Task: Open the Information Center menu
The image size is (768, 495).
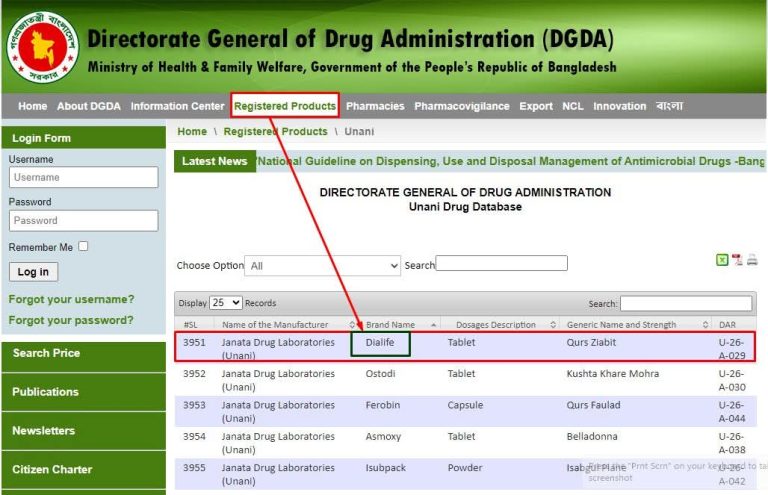Action: [177, 106]
